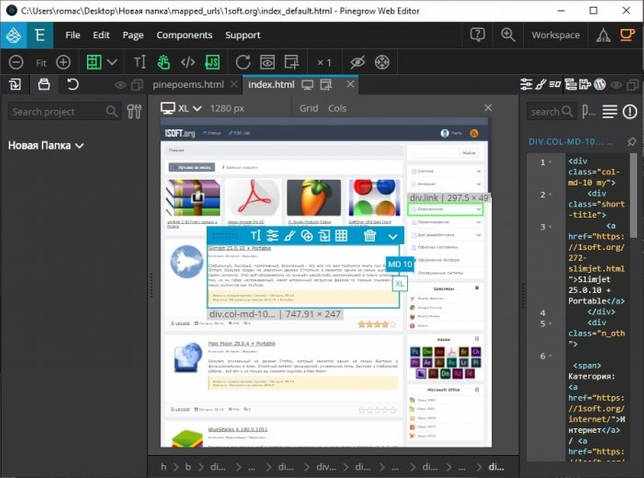Toggle the crossed-out eye visibility icon
The height and width of the screenshot is (478, 644).
coord(357,62)
